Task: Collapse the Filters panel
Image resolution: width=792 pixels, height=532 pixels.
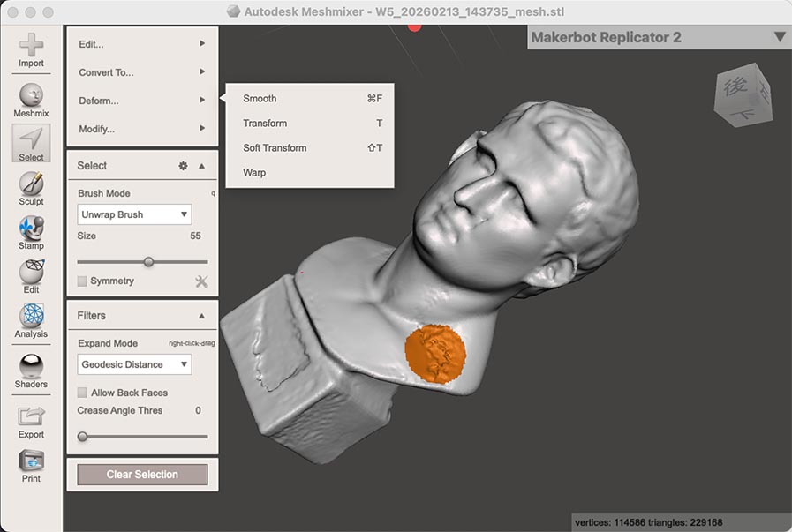Action: 201,315
